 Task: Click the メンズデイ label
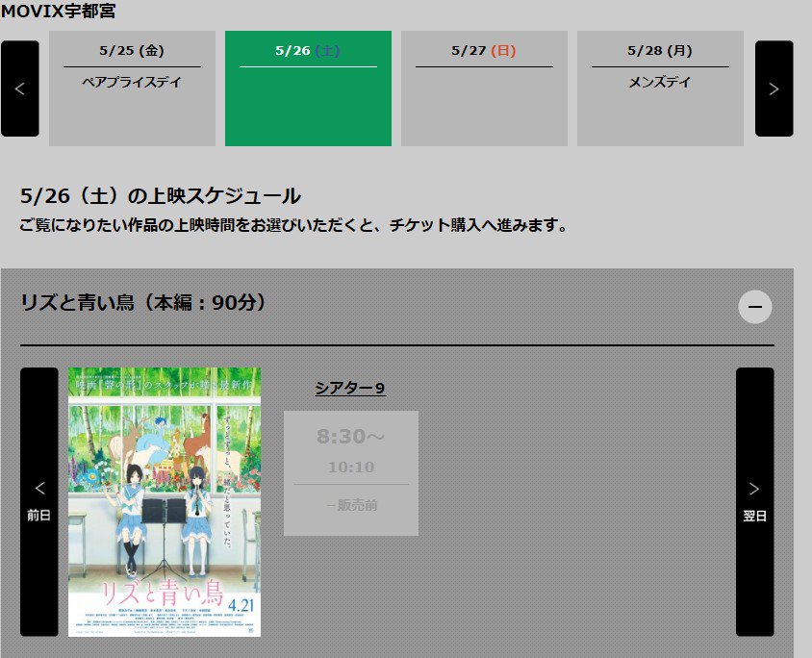[x=660, y=82]
